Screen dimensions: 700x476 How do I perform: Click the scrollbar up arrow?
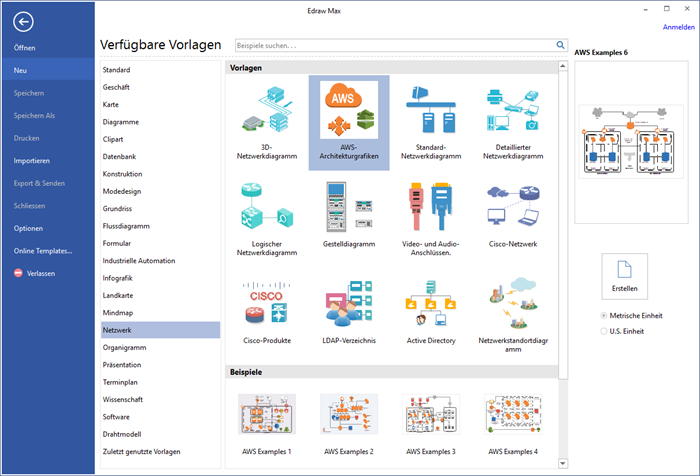click(563, 66)
